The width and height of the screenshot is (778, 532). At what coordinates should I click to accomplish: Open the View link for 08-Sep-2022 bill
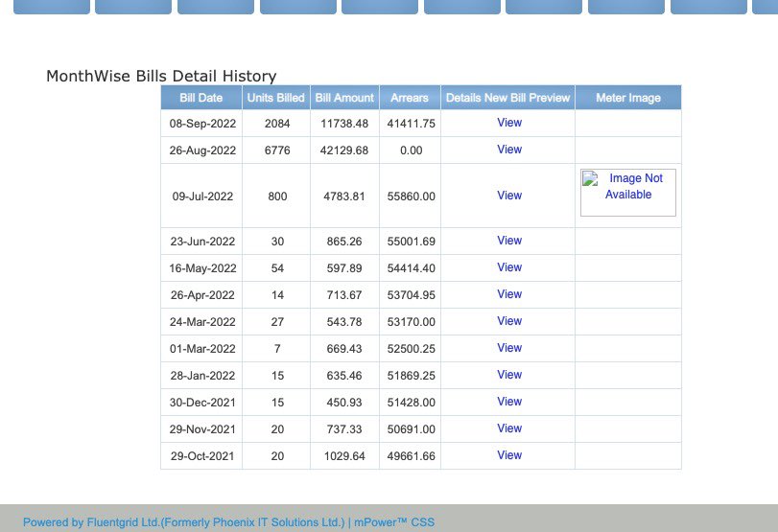(x=509, y=123)
